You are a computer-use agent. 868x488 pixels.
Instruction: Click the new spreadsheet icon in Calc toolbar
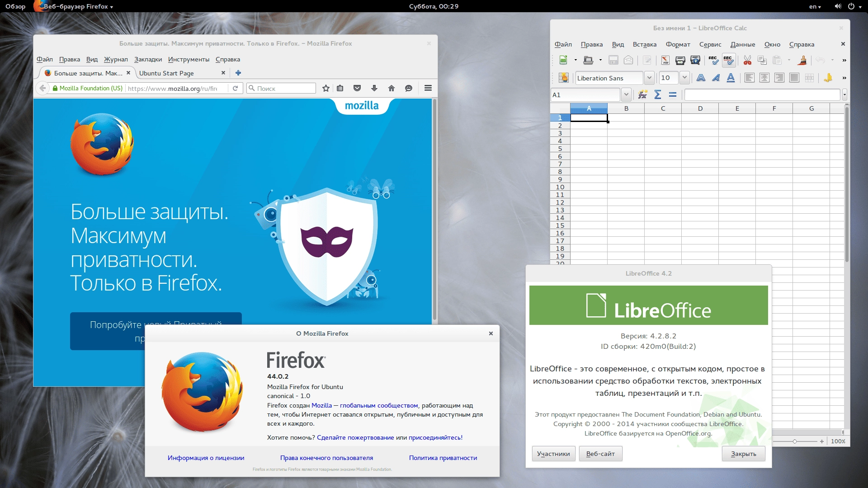pyautogui.click(x=563, y=60)
